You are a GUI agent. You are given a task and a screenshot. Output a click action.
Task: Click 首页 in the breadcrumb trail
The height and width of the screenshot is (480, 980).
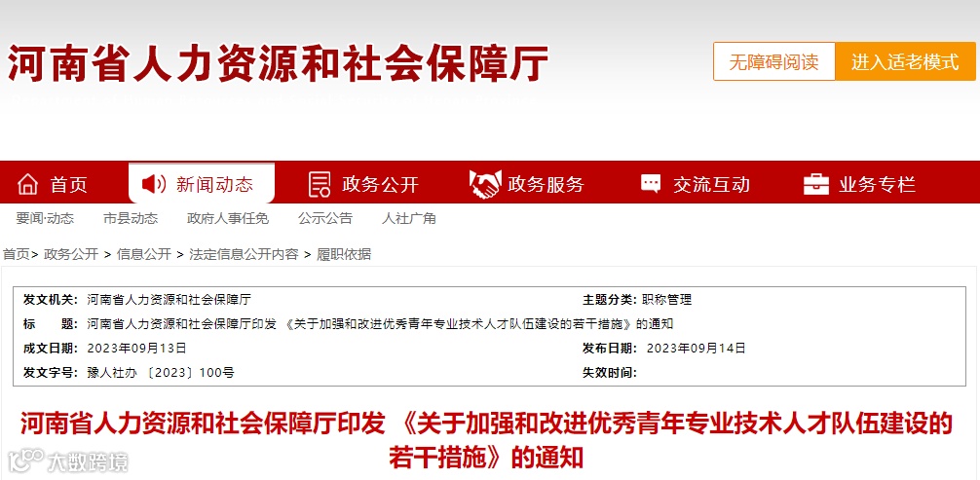[x=17, y=254]
